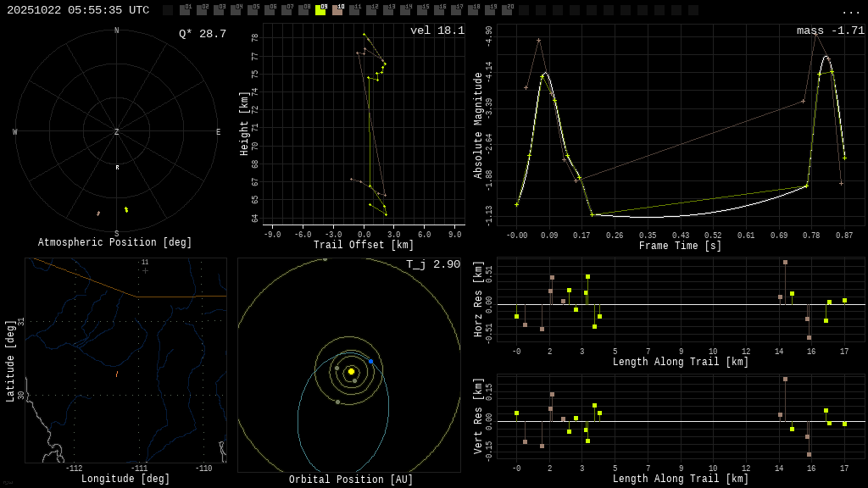Click the blue Earth dot on orbit
868x488 pixels.
(370, 361)
